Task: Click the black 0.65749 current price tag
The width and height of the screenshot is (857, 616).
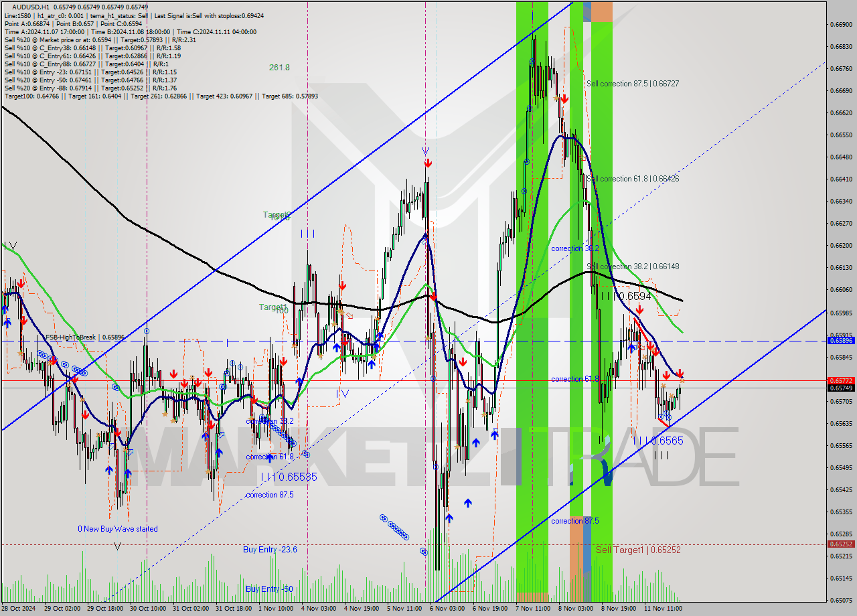Action: tap(841, 388)
